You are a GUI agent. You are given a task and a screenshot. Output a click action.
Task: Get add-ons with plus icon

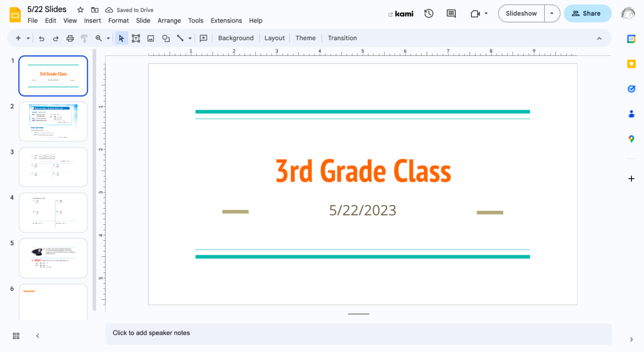point(631,179)
